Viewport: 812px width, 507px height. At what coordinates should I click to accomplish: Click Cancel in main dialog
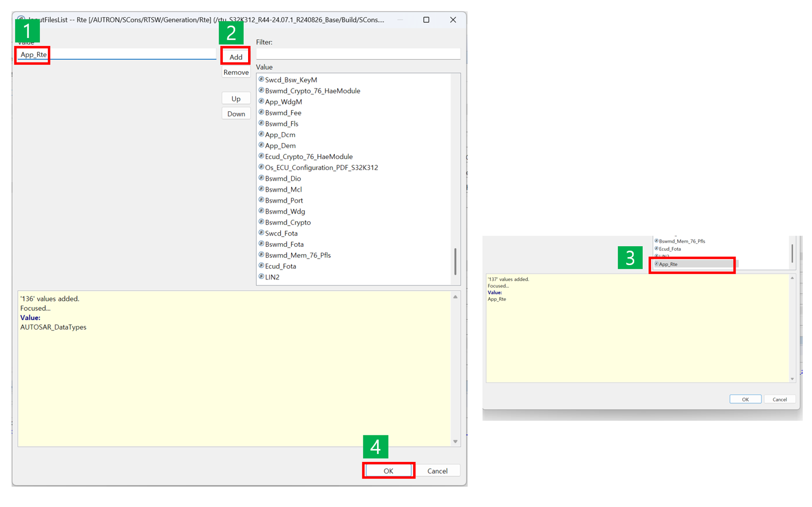[x=437, y=470]
